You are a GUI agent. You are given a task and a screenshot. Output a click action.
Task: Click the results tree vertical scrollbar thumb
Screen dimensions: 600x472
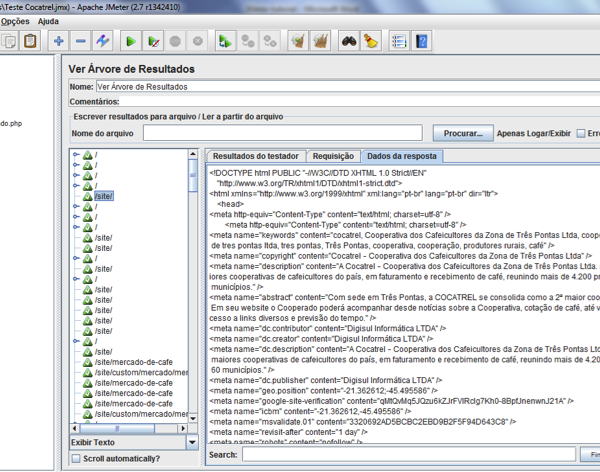193,176
